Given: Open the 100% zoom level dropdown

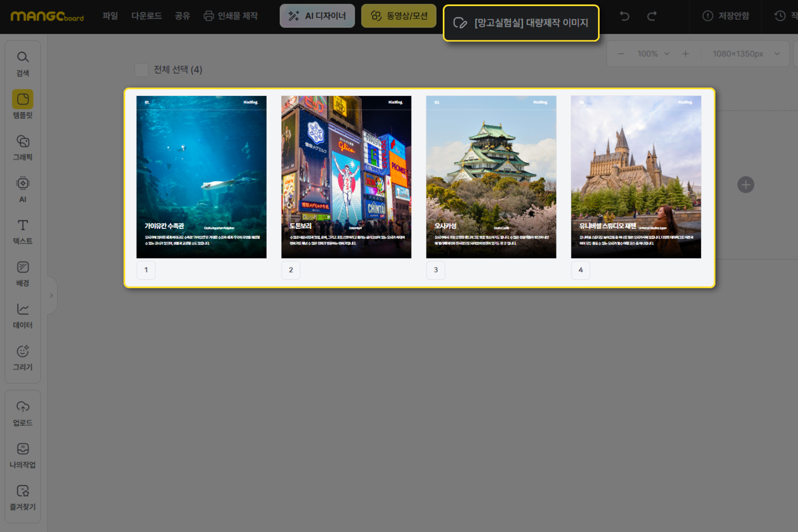Looking at the screenshot, I should point(653,54).
